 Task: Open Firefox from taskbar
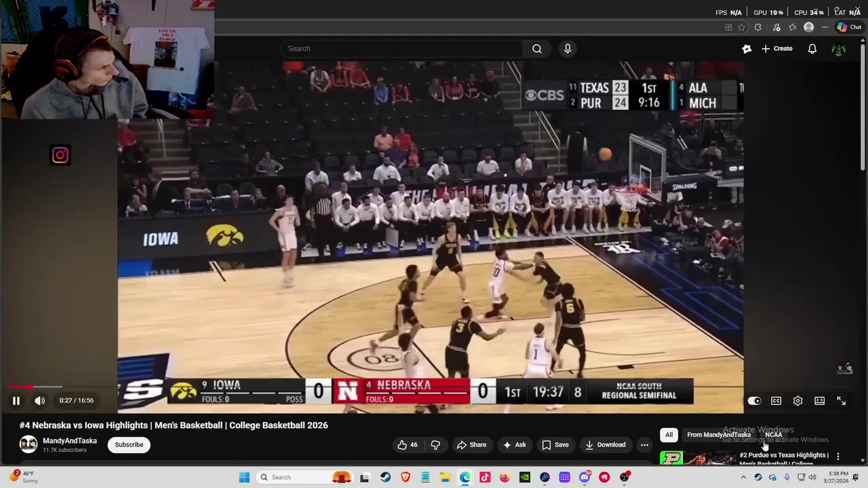click(505, 477)
